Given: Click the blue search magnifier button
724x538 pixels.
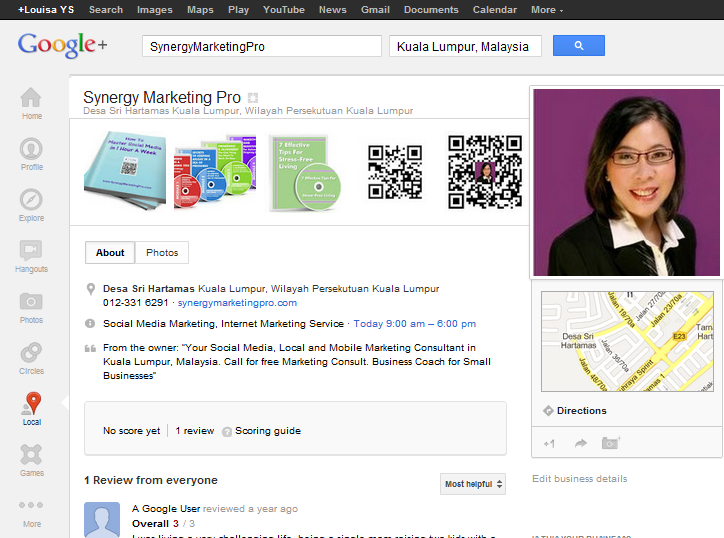Looking at the screenshot, I should (x=579, y=46).
